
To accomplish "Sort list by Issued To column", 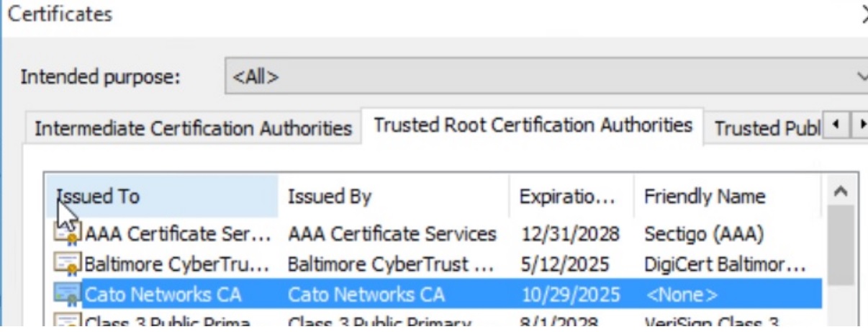I will [166, 197].
